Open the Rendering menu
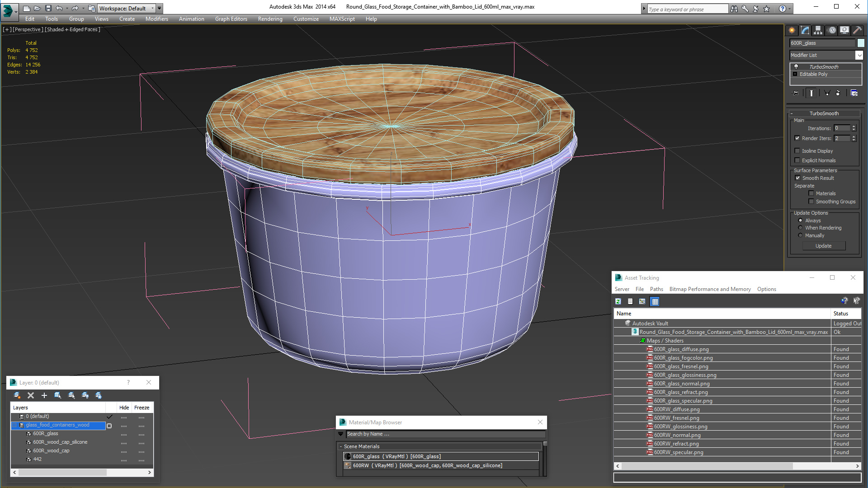Image resolution: width=868 pixels, height=488 pixels. click(x=270, y=19)
